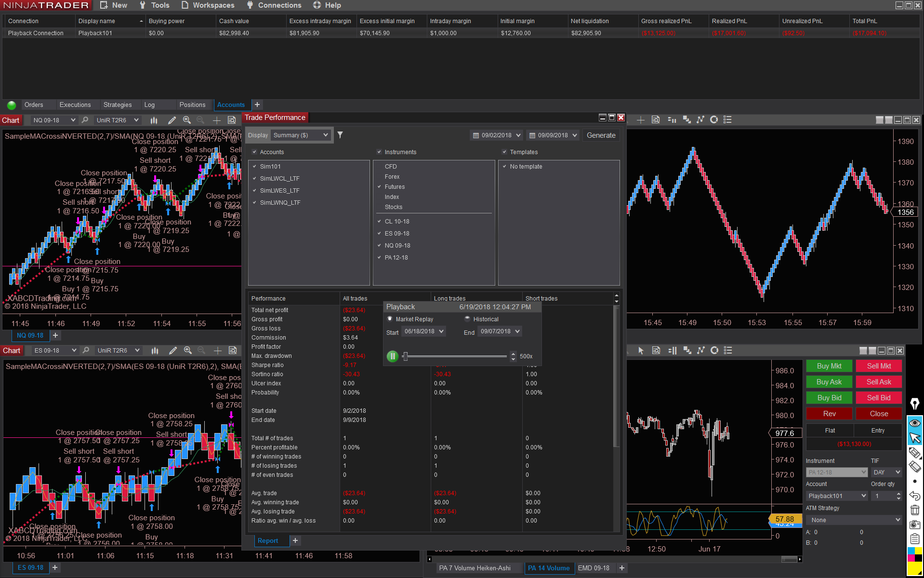Click the camera snapshot icon in right sidebar
The height and width of the screenshot is (578, 924).
pyautogui.click(x=914, y=525)
